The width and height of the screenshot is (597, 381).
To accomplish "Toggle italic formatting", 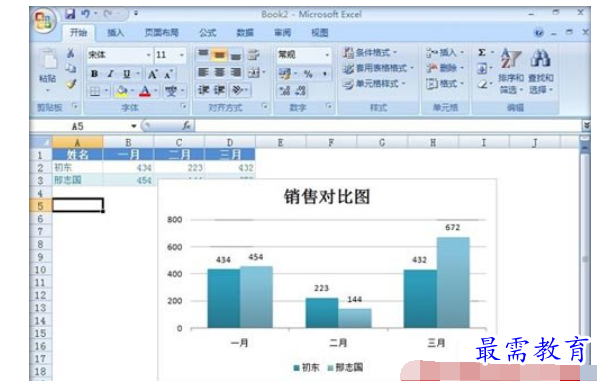I will pyautogui.click(x=110, y=73).
